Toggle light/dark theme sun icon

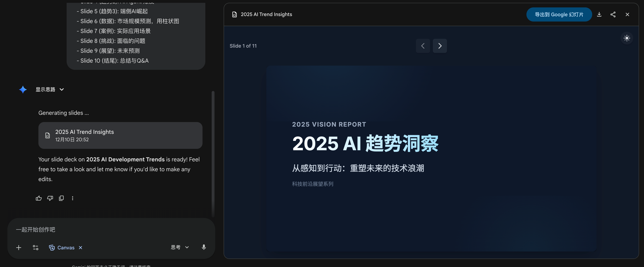[x=627, y=38]
